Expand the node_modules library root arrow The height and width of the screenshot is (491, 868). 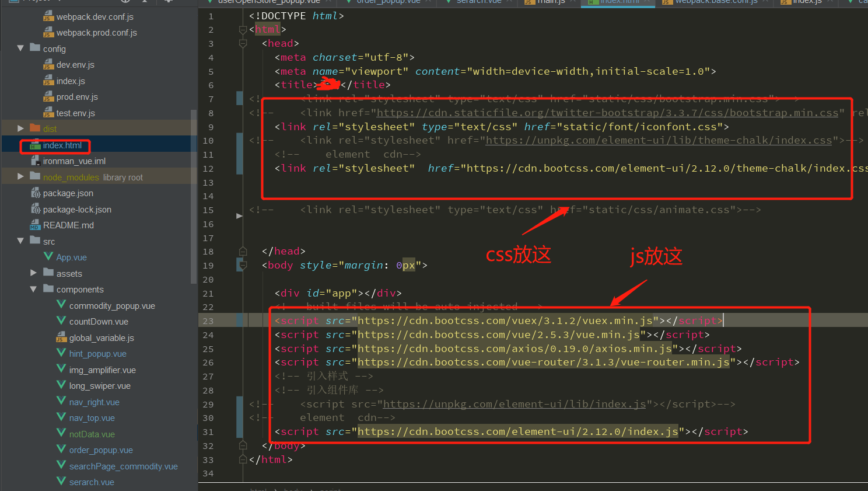20,176
